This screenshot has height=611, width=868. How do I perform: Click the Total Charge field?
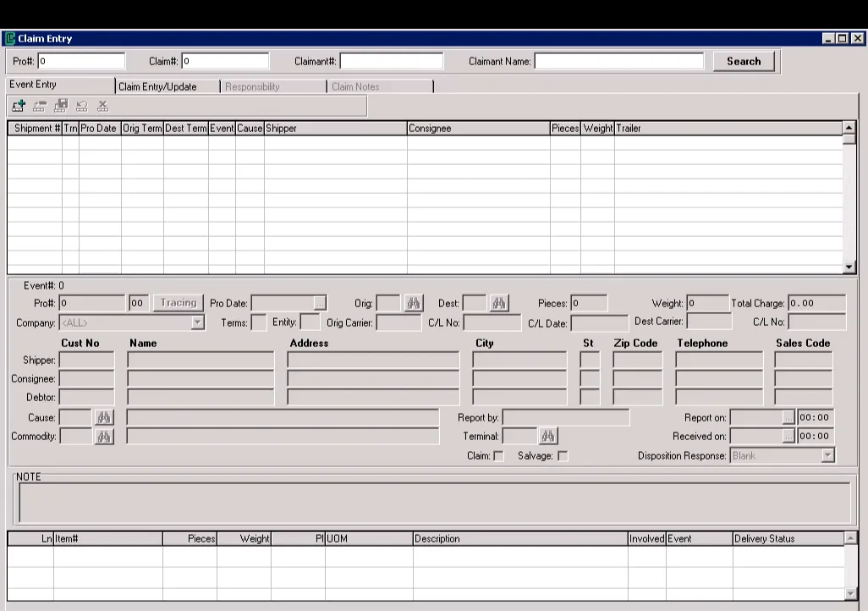coord(817,303)
